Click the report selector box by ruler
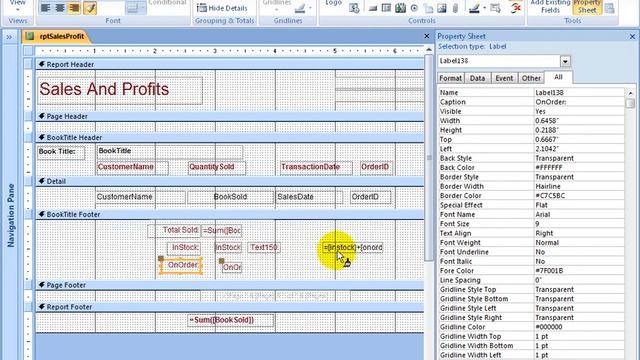This screenshot has width=640, height=360. (28, 51)
